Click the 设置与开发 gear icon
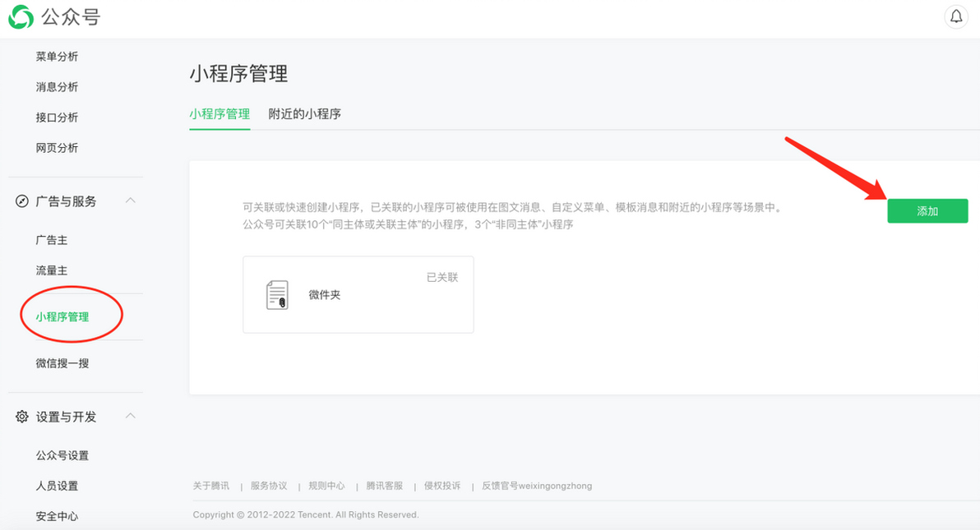Viewport: 980px width, 530px height. (x=22, y=417)
